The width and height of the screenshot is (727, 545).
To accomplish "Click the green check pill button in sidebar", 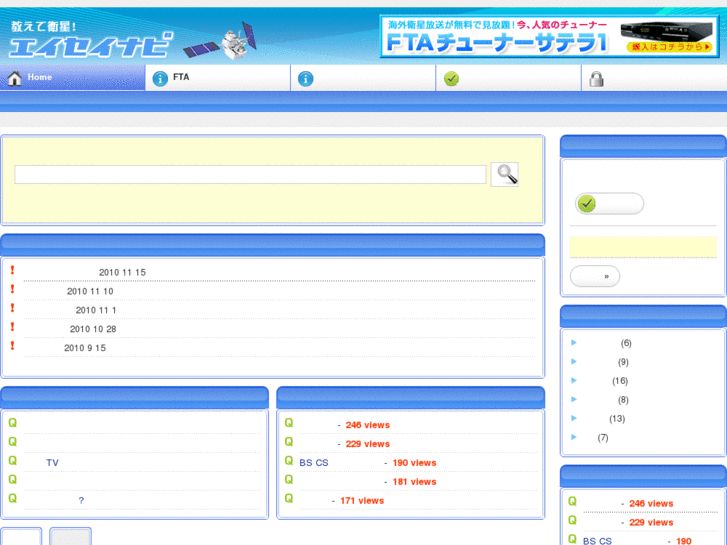I will click(609, 204).
